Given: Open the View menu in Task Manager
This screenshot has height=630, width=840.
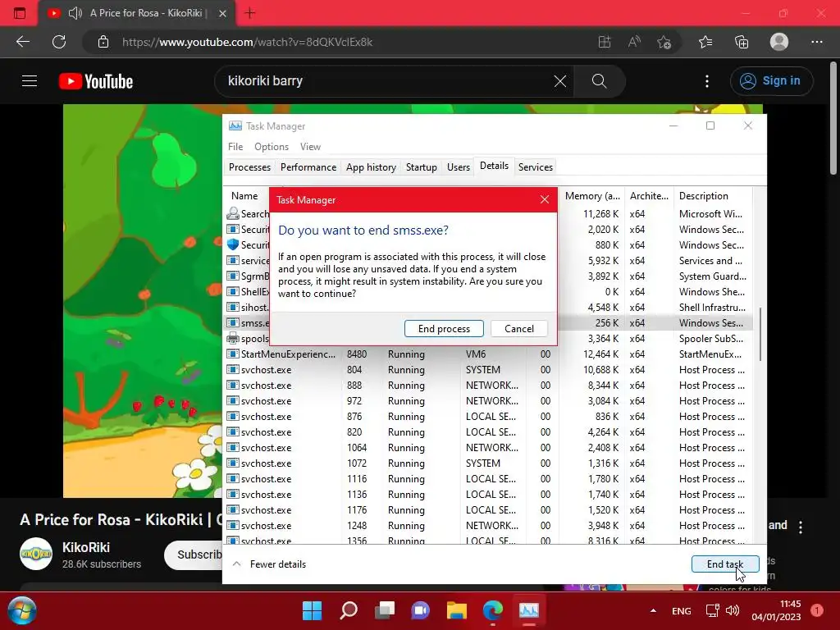Looking at the screenshot, I should point(310,147).
